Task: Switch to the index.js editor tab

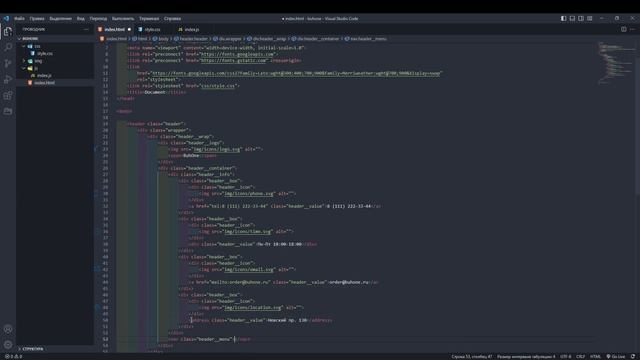Action: 191,29
